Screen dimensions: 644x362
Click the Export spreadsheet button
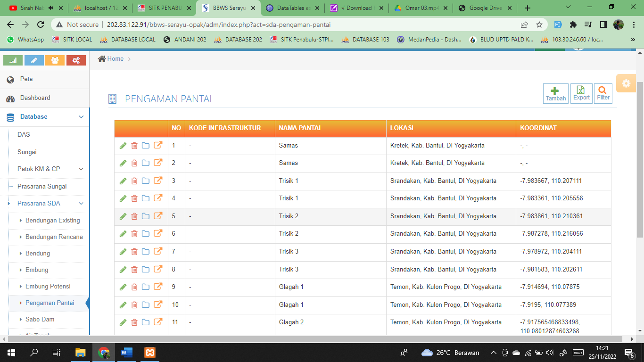coord(581,94)
